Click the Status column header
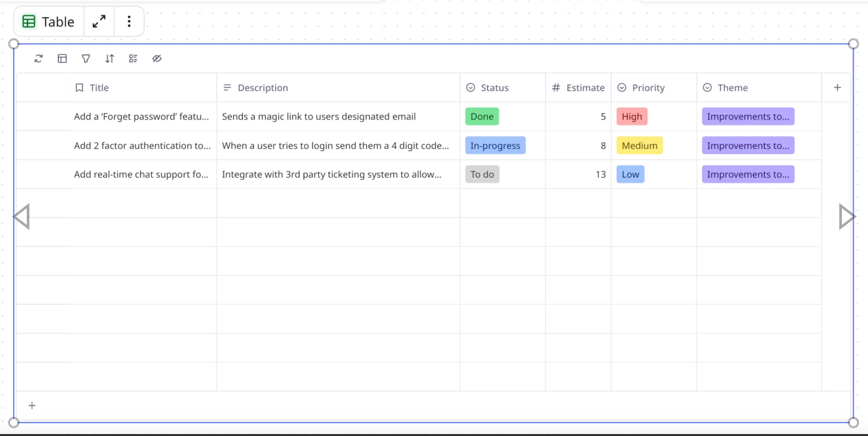The height and width of the screenshot is (436, 868). pos(503,88)
